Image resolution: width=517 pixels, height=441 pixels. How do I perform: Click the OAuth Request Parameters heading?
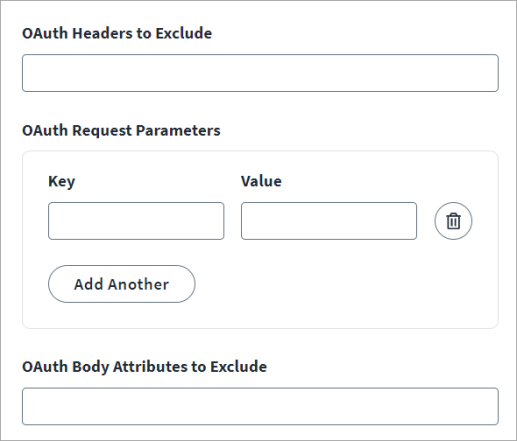click(121, 130)
